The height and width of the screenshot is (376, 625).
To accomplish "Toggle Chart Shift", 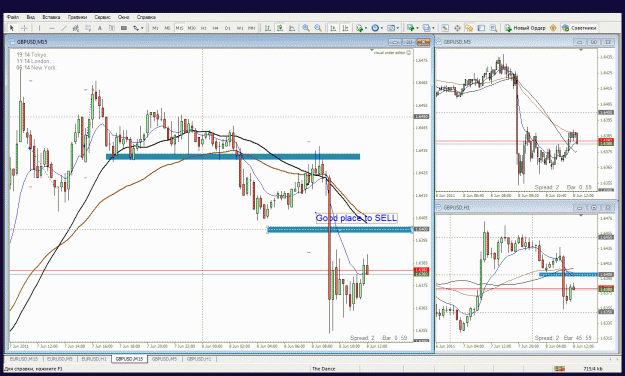I will (345, 28).
